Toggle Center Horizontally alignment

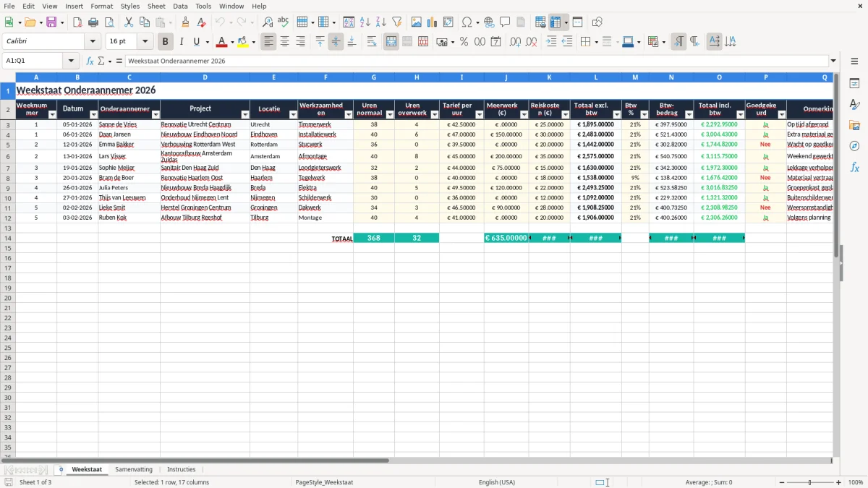tap(285, 42)
